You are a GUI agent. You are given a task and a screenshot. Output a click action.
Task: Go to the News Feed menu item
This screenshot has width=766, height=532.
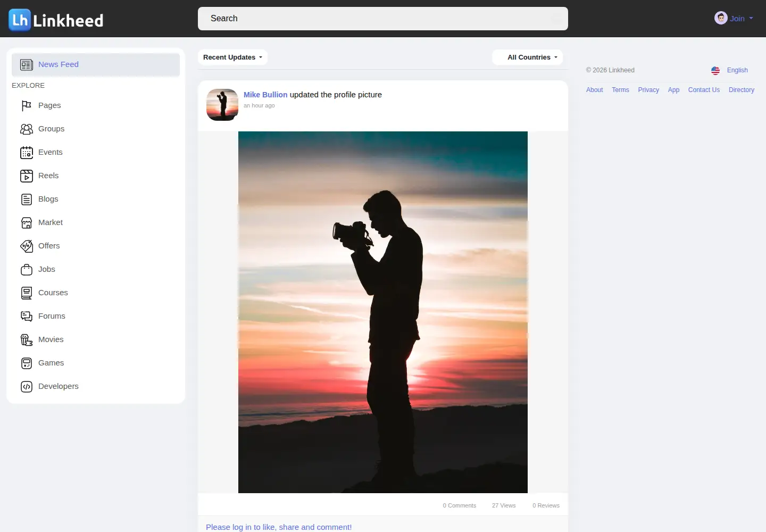(96, 64)
